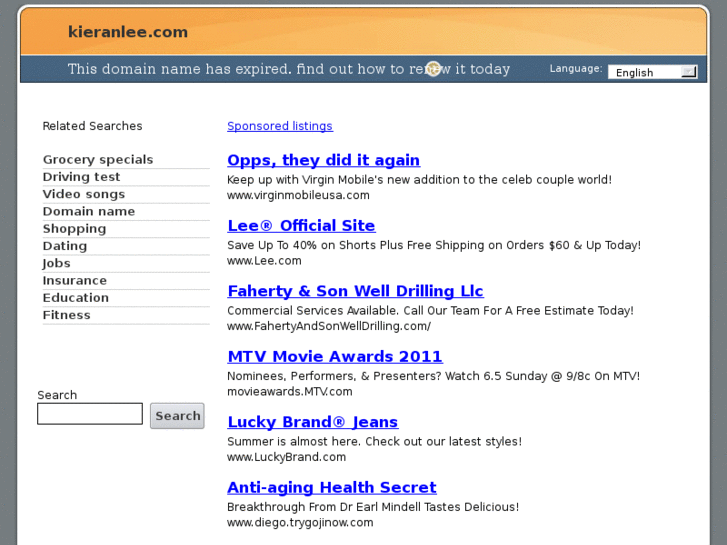Screen dimensions: 727x545
Task: Click www.diego.trygojinow.com URL text
Action: click(x=300, y=522)
